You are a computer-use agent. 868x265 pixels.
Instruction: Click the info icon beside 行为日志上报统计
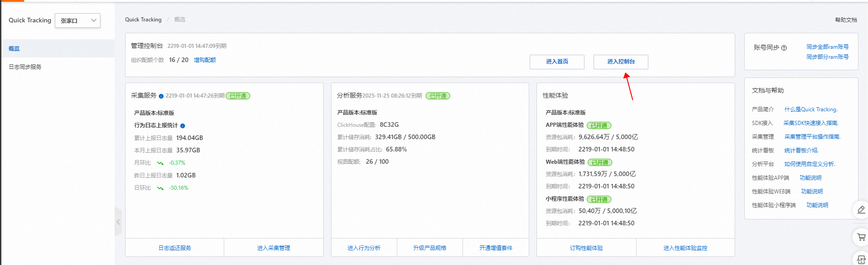pos(183,126)
